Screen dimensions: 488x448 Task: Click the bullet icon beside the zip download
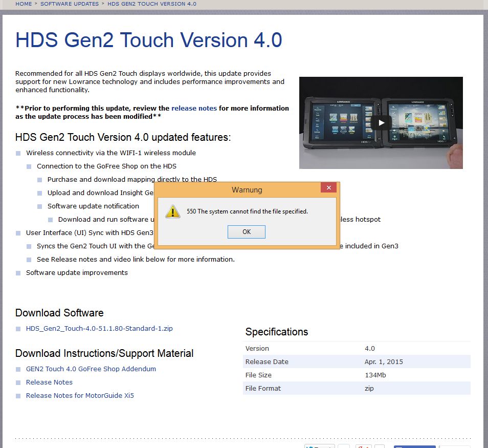[18, 329]
